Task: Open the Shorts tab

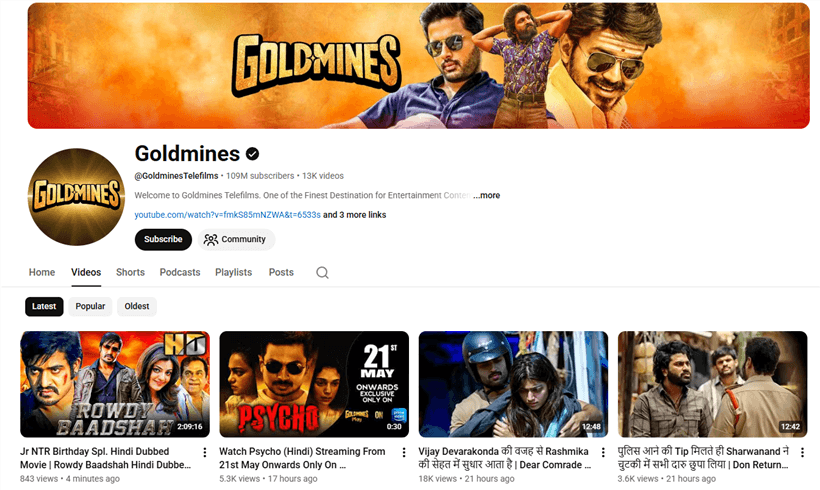Action: click(130, 272)
